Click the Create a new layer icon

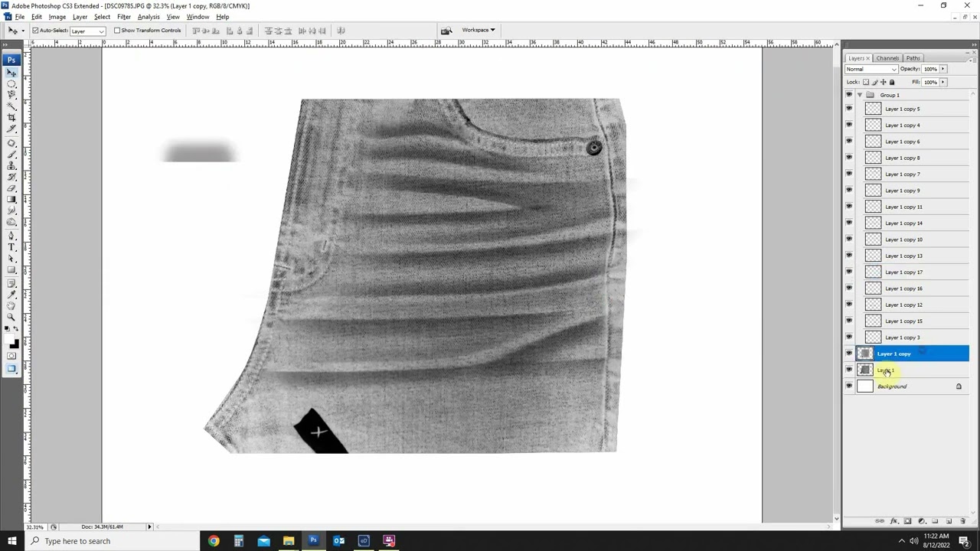click(949, 521)
